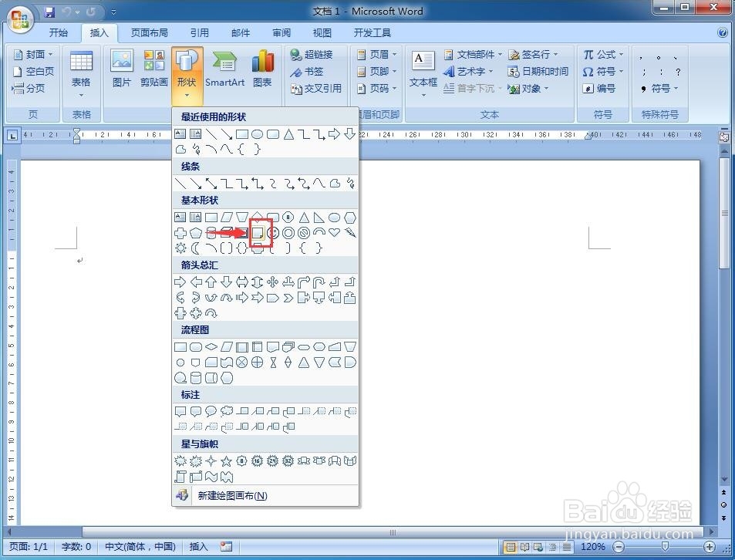
Task: Select the 4-point star shape
Action: click(x=211, y=461)
